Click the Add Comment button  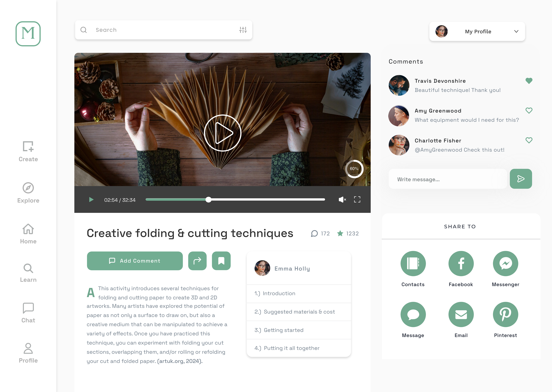pos(135,261)
